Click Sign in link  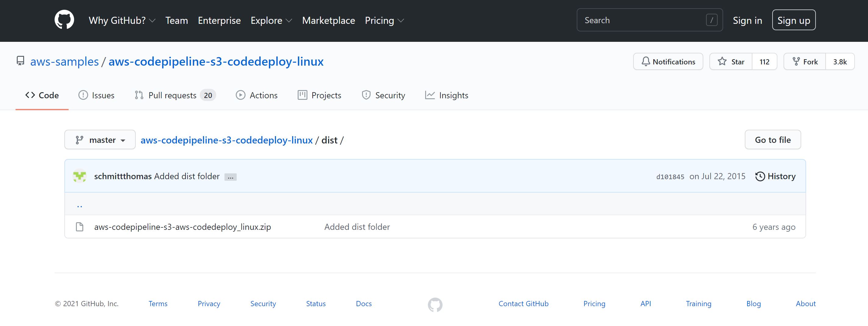(x=747, y=20)
